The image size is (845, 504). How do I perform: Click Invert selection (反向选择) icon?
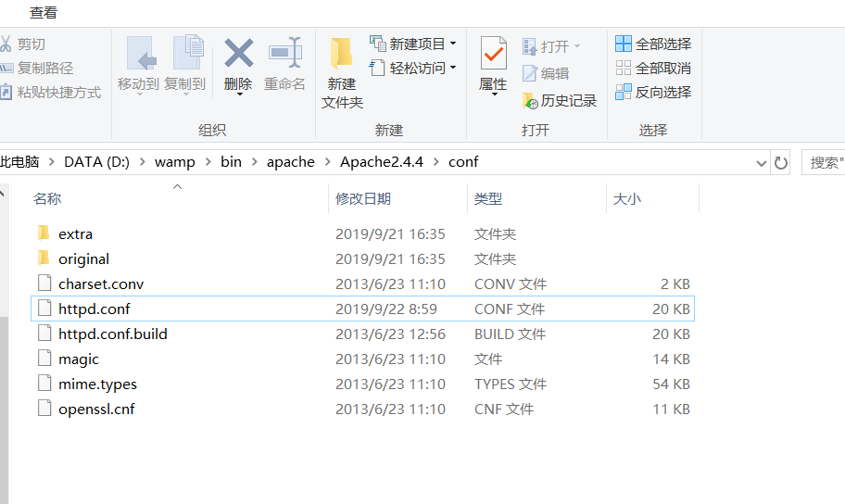coord(624,92)
